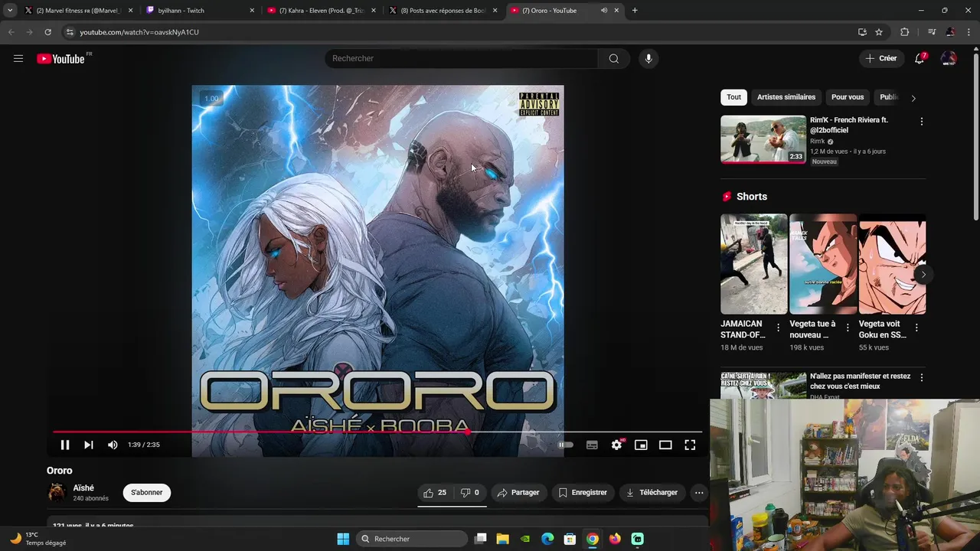The width and height of the screenshot is (980, 551).
Task: Skip to the next video
Action: point(89,445)
